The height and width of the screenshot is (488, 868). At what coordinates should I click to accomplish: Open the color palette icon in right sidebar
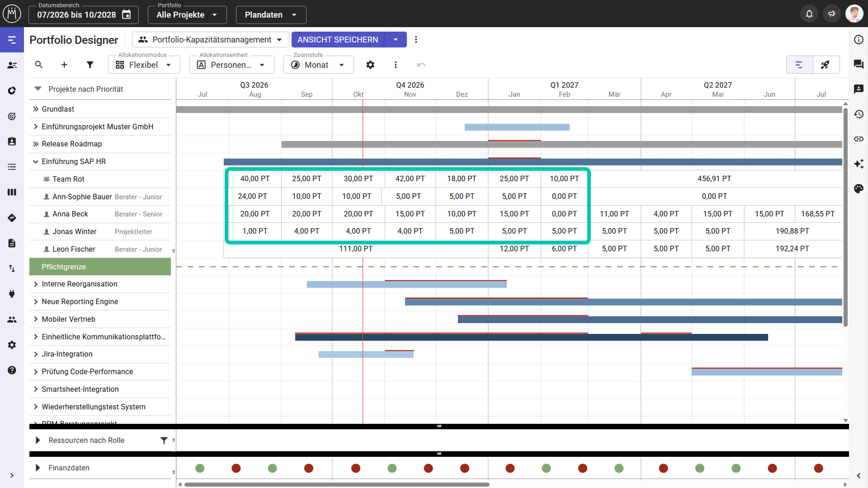coord(859,188)
